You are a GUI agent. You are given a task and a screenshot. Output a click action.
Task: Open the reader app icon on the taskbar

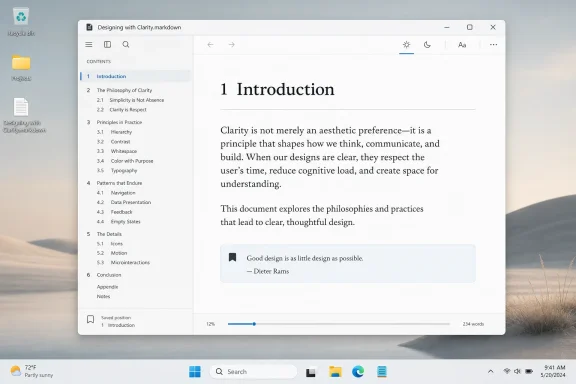(x=382, y=372)
